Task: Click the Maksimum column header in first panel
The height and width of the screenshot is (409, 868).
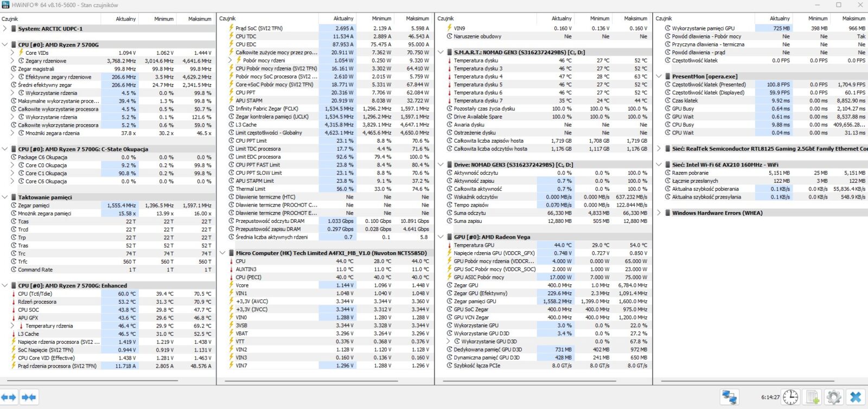Action: tap(199, 19)
